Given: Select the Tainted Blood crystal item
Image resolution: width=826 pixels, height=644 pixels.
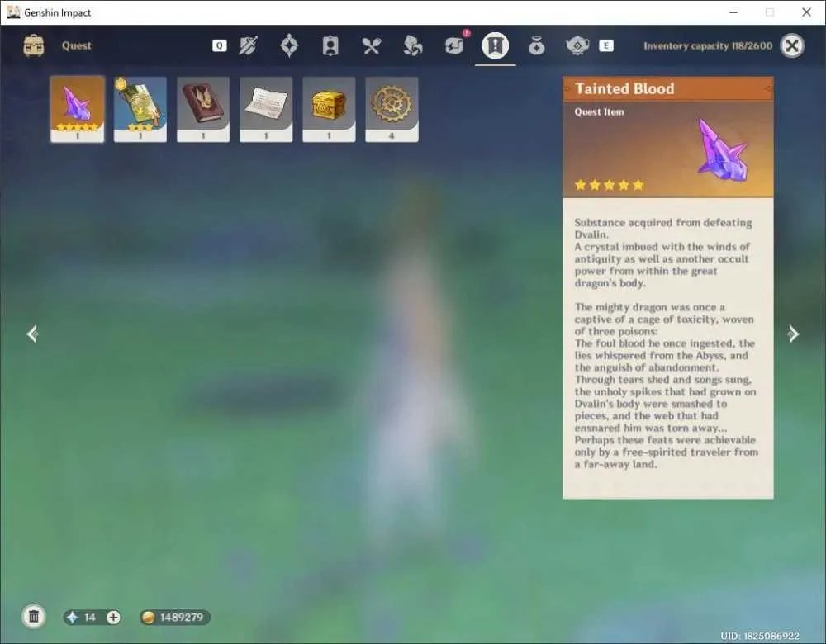Looking at the screenshot, I should [x=78, y=110].
